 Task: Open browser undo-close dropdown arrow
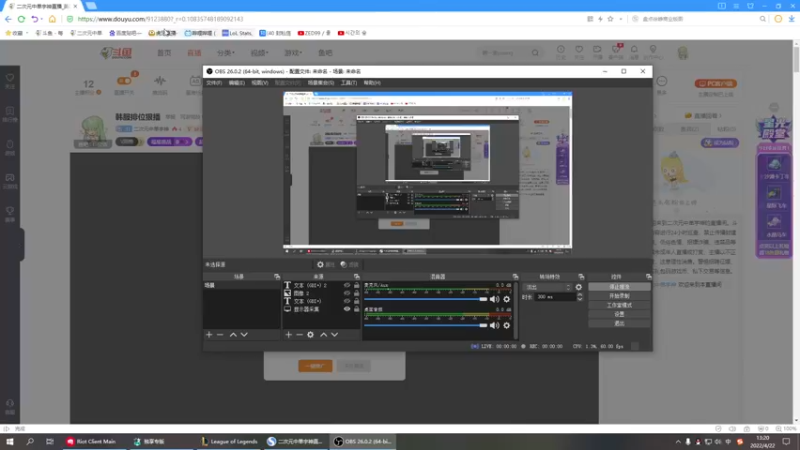41,19
